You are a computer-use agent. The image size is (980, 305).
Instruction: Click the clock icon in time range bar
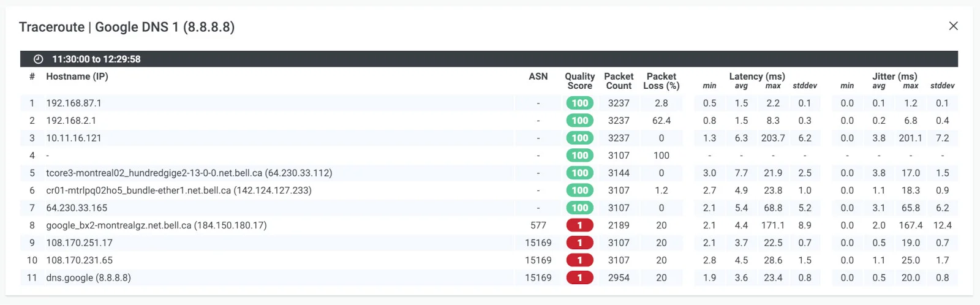[x=38, y=59]
